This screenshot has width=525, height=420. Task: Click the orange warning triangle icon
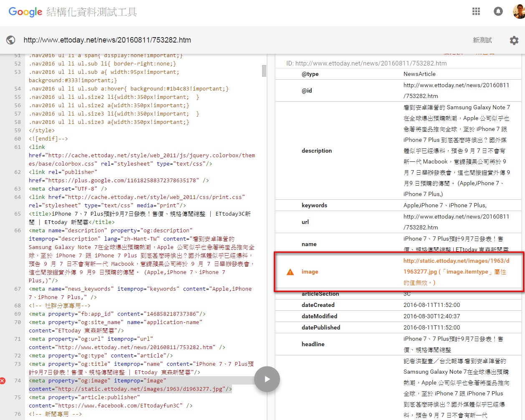[x=290, y=272]
